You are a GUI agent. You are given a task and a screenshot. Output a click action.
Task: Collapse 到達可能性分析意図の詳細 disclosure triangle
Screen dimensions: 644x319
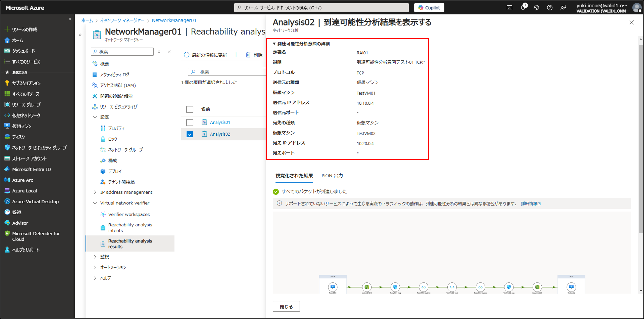click(274, 44)
